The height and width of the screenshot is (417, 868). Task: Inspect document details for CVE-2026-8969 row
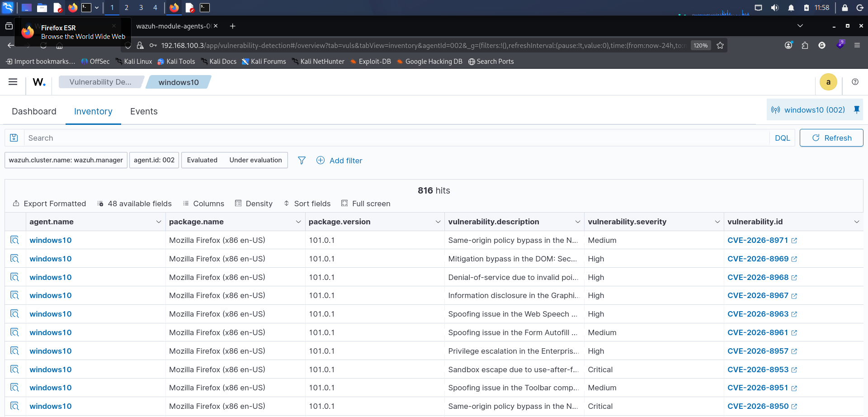pyautogui.click(x=14, y=259)
